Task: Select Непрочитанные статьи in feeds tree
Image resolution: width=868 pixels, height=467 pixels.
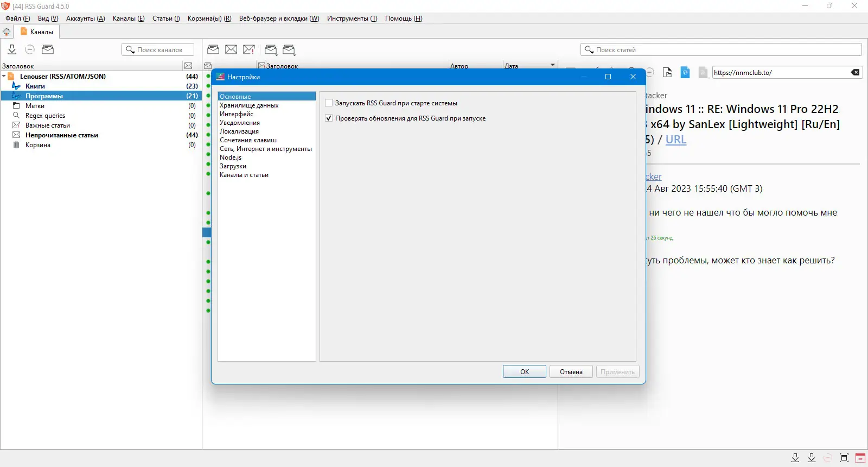Action: (101, 135)
